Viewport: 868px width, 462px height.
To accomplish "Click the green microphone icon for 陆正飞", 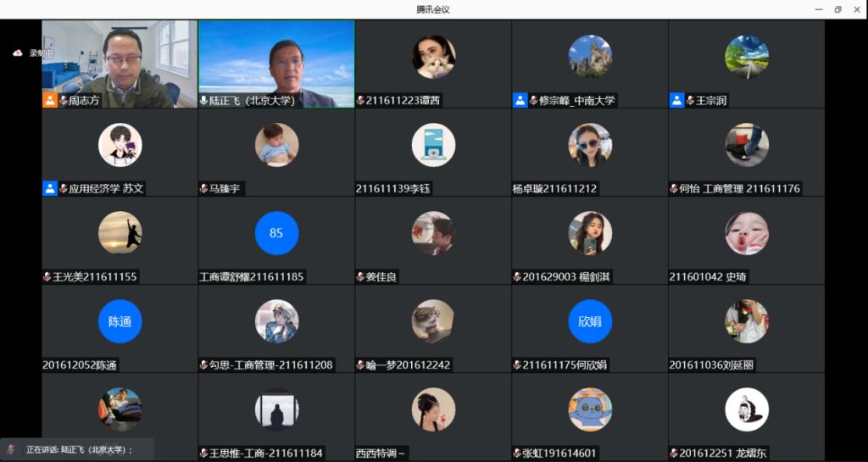I will (x=203, y=100).
